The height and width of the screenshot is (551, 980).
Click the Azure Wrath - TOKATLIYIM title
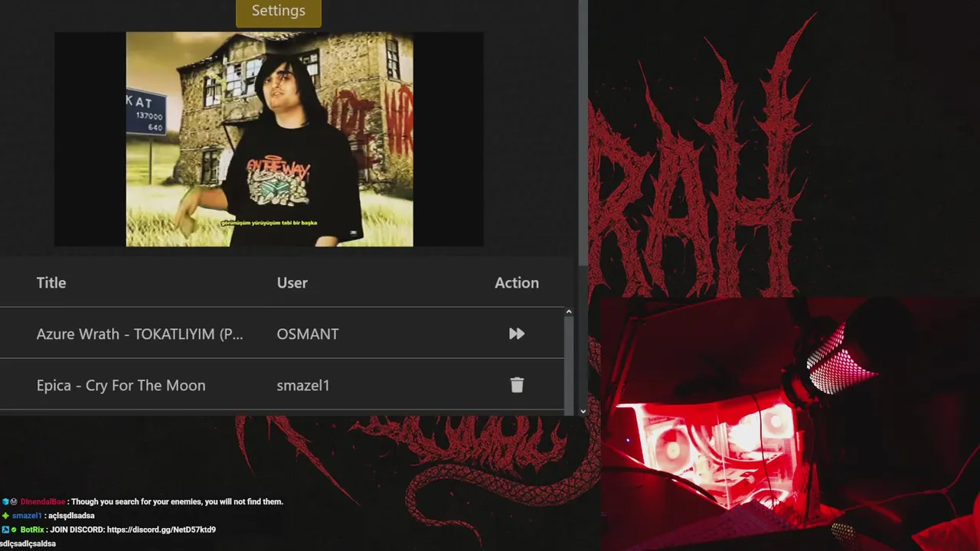140,334
